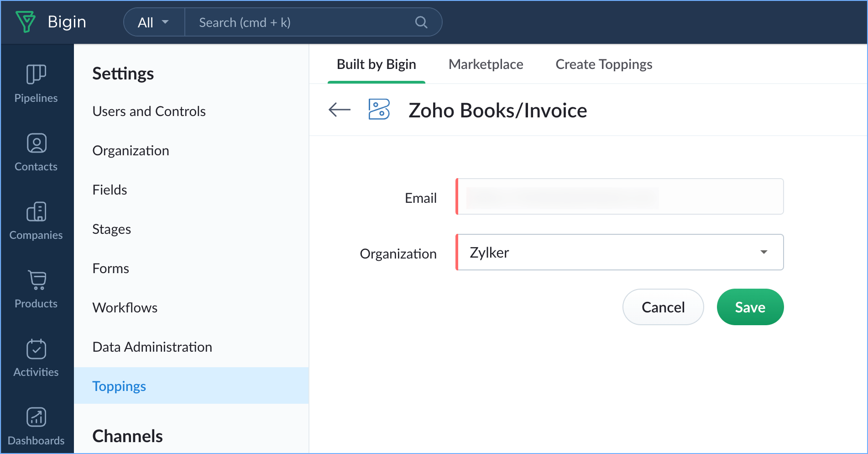
Task: Focus the Email input field
Action: [x=620, y=196]
